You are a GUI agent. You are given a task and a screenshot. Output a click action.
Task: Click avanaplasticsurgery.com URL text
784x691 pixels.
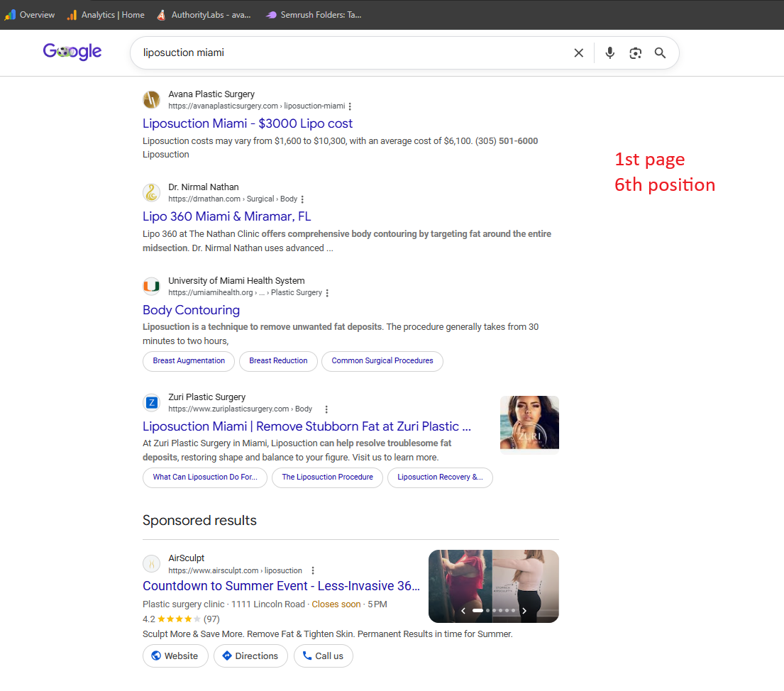257,106
